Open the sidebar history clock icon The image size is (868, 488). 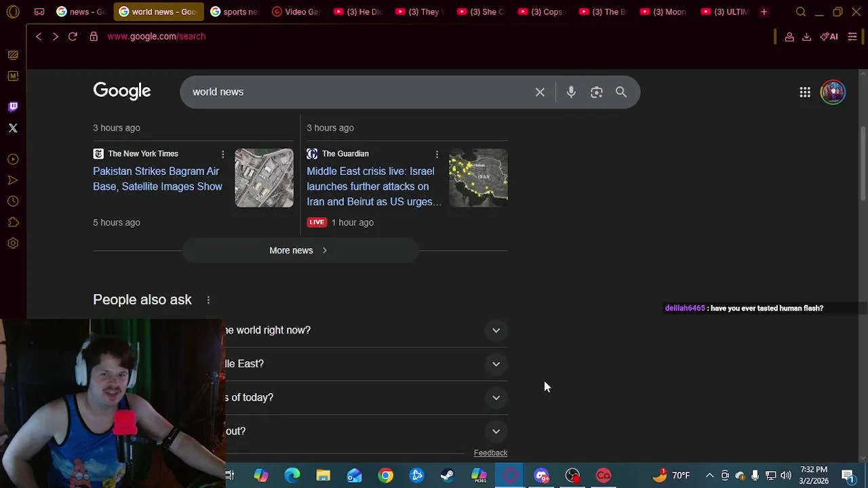13,201
